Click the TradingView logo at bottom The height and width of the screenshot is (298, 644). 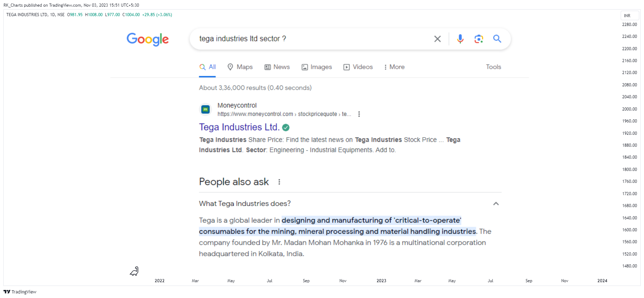(x=20, y=292)
